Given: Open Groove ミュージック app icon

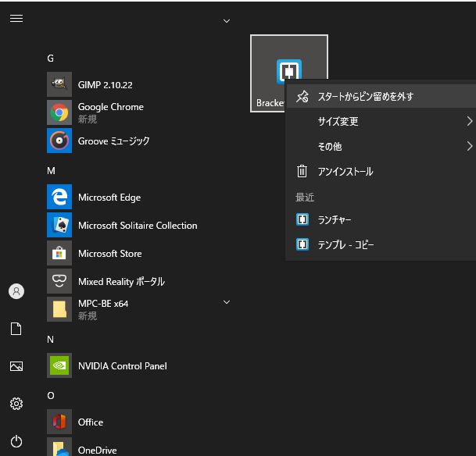Looking at the screenshot, I should 59,141.
